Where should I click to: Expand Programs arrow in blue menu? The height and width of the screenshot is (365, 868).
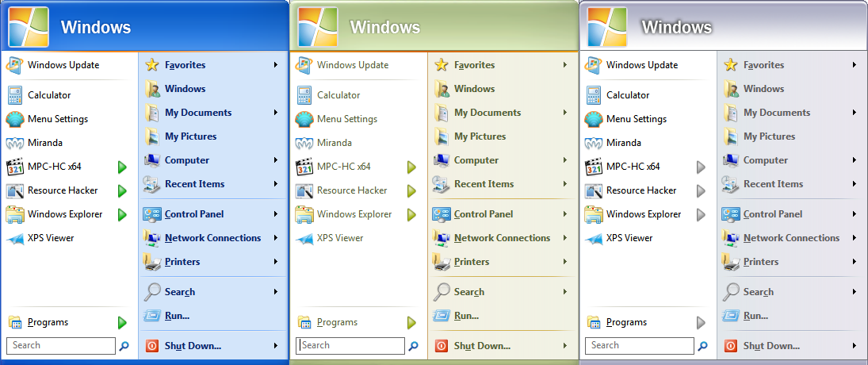coord(123,322)
